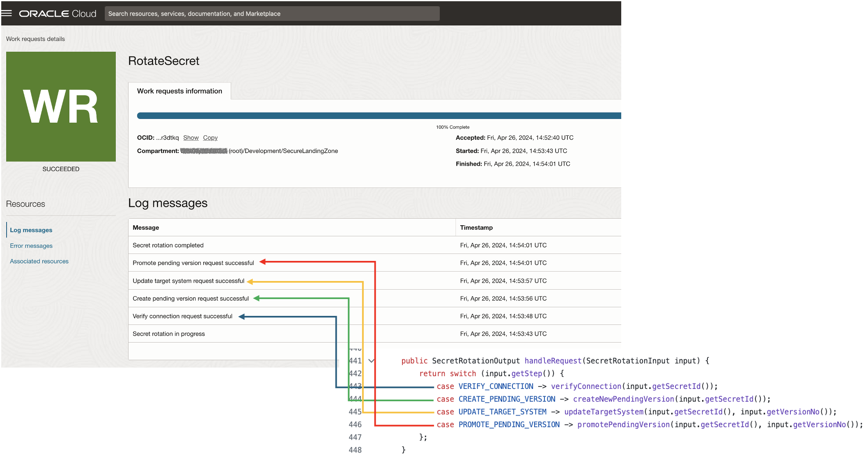This screenshot has width=868, height=457.
Task: Click the Promote pending version request message
Action: coord(193,263)
